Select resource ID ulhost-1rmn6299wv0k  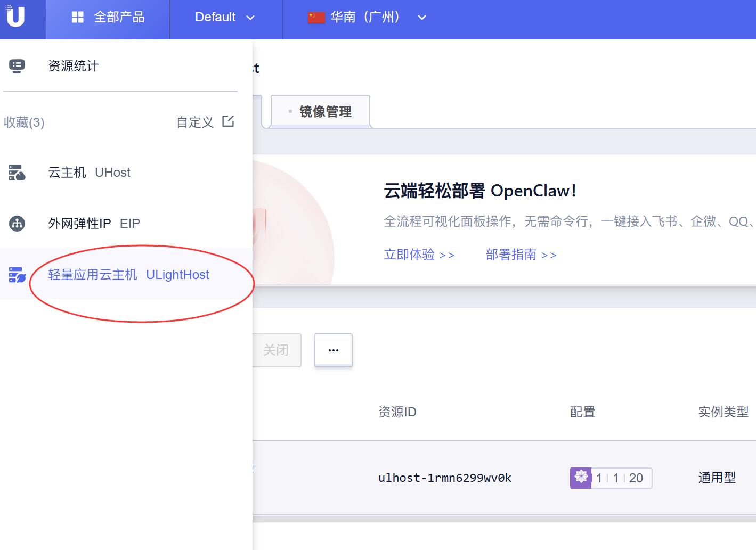point(445,478)
